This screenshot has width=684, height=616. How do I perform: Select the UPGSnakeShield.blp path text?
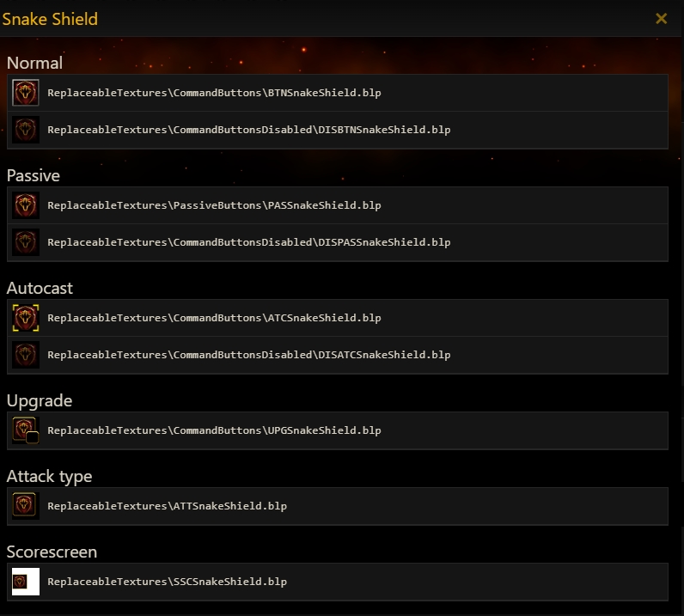pyautogui.click(x=214, y=431)
